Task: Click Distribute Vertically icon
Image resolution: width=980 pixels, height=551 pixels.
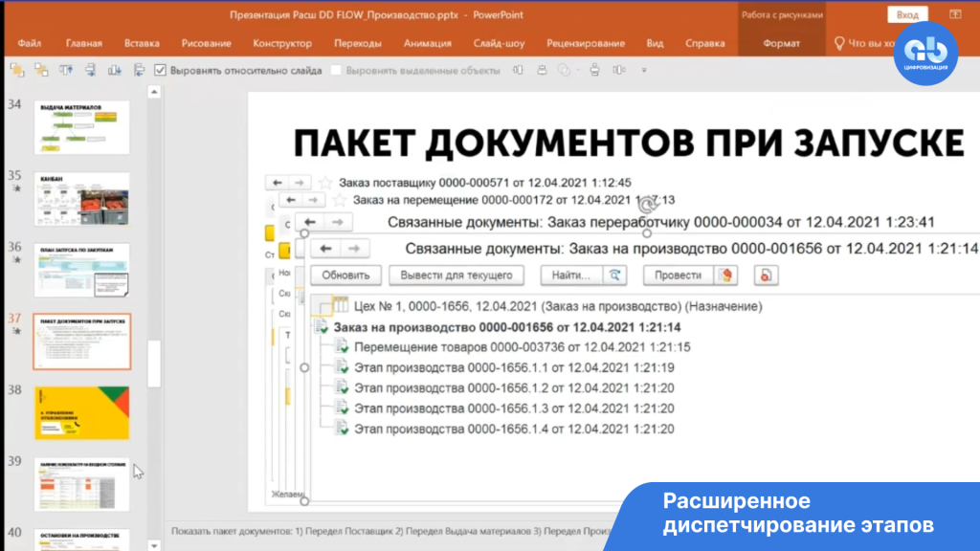Action: pyautogui.click(x=619, y=70)
